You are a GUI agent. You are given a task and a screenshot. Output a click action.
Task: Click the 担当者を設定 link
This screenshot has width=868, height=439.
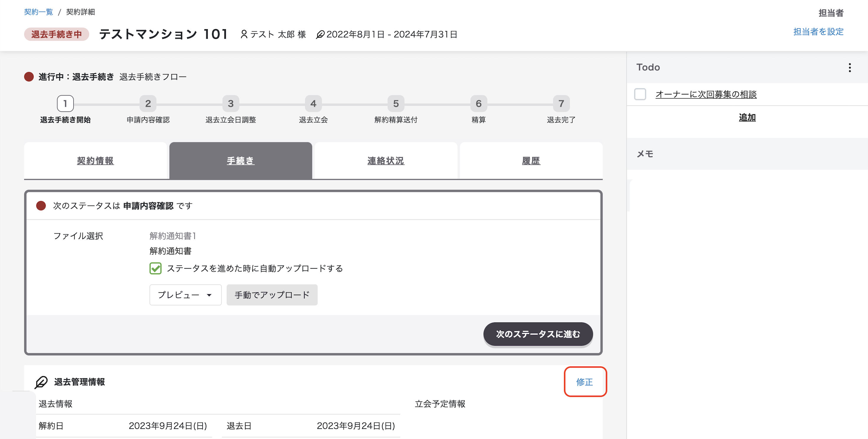[x=818, y=32]
